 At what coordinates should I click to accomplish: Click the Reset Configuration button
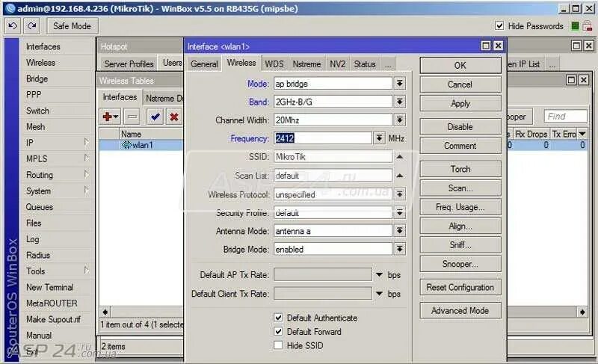[x=460, y=287]
